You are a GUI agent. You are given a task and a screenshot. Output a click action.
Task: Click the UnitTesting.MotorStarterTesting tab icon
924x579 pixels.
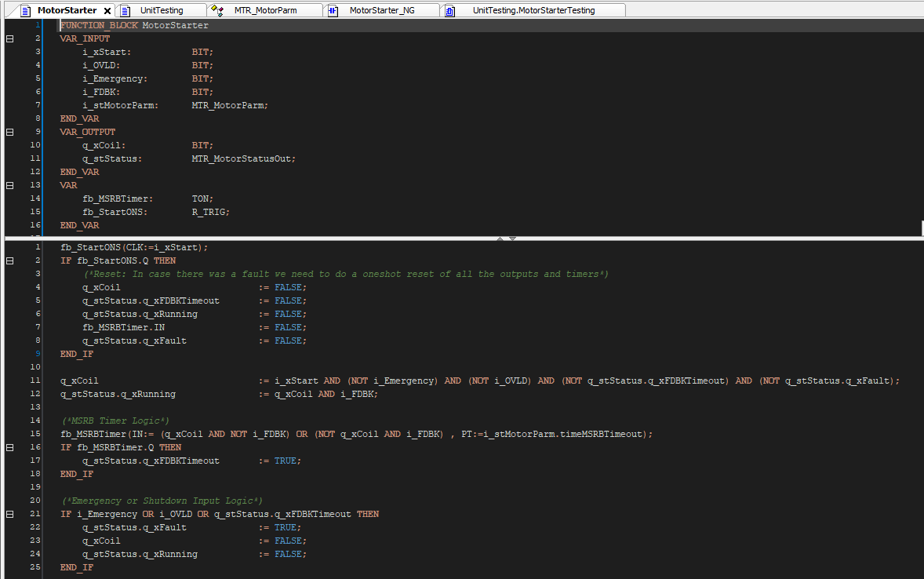tap(449, 11)
